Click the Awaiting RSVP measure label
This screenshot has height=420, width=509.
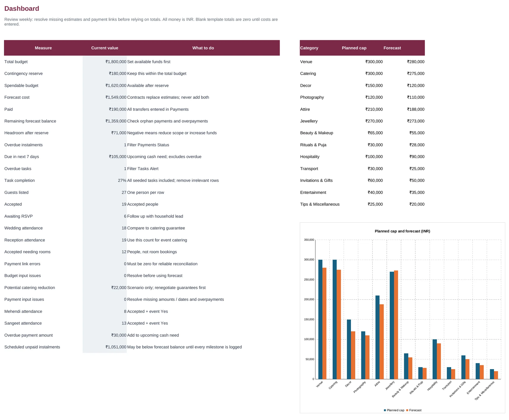coord(18,216)
